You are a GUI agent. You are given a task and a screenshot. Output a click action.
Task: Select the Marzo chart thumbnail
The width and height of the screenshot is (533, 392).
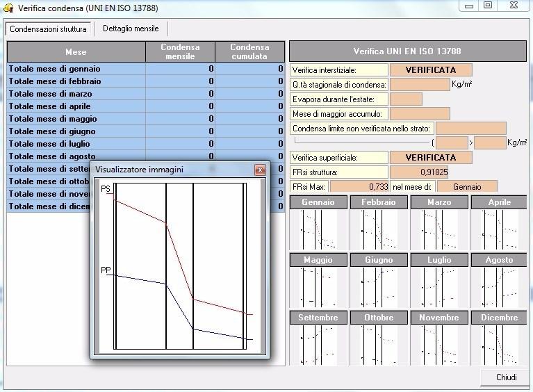pyautogui.click(x=438, y=229)
